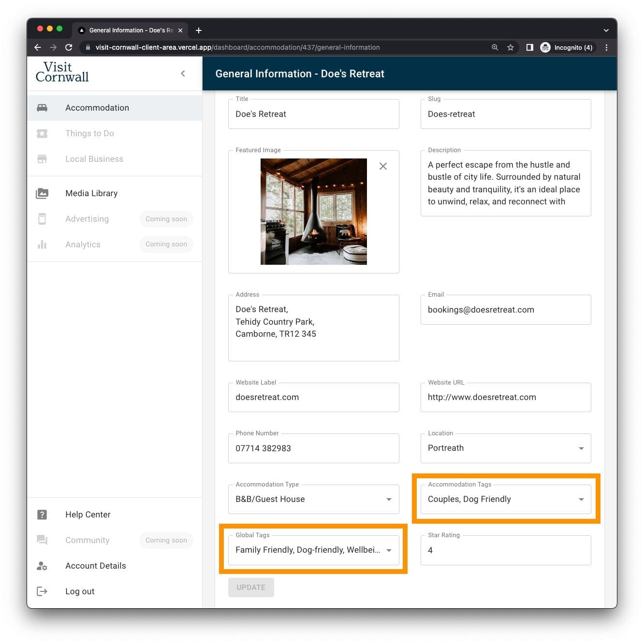Click the Log out arrow icon

[x=42, y=591]
